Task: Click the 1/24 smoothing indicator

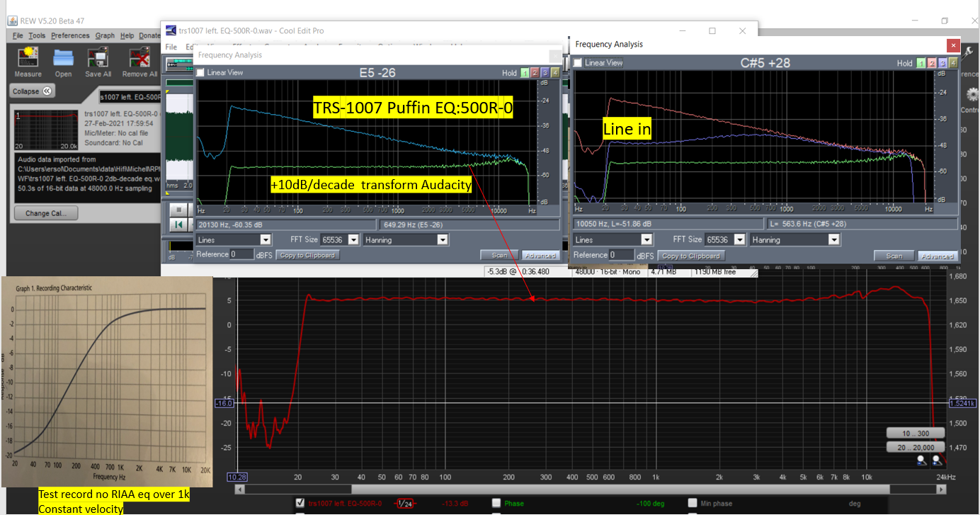Action: coord(404,504)
